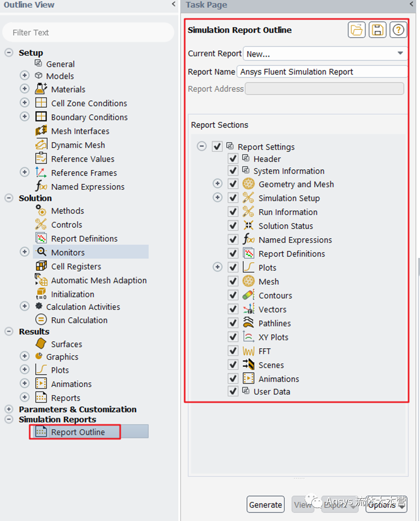Collapse the Setup tree branch
Screen dimensions: 420x521
point(9,53)
